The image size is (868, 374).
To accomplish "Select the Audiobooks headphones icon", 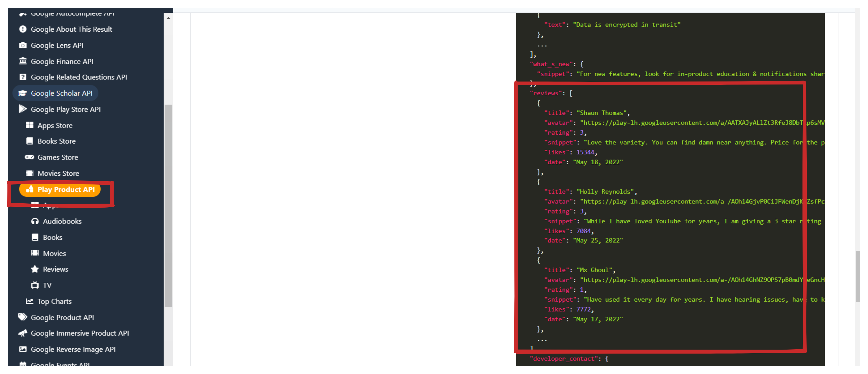I will tap(35, 221).
